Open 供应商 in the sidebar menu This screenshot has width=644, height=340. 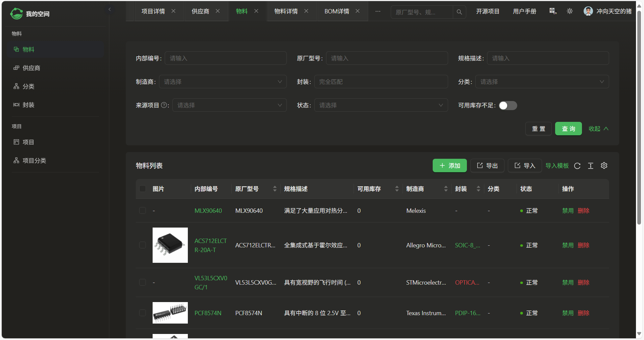click(31, 68)
